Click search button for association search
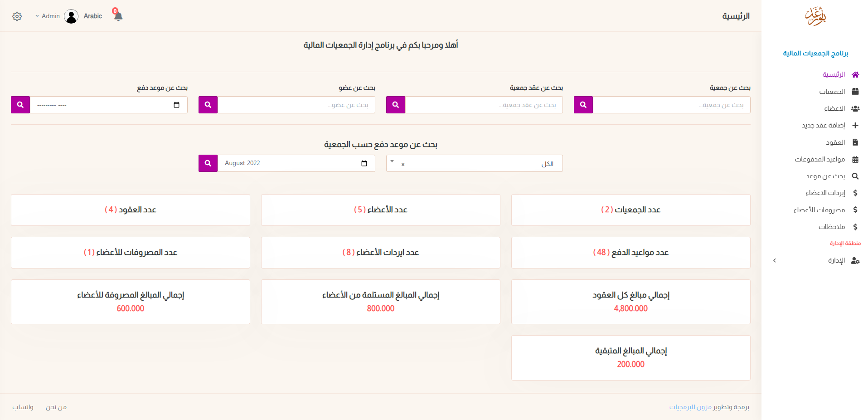Viewport: 868px width, 420px height. coord(583,105)
